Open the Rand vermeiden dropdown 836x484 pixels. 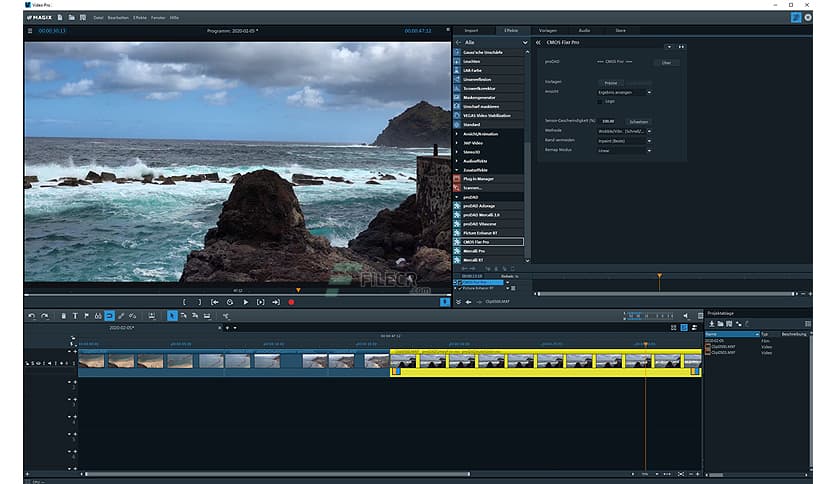pyautogui.click(x=624, y=141)
